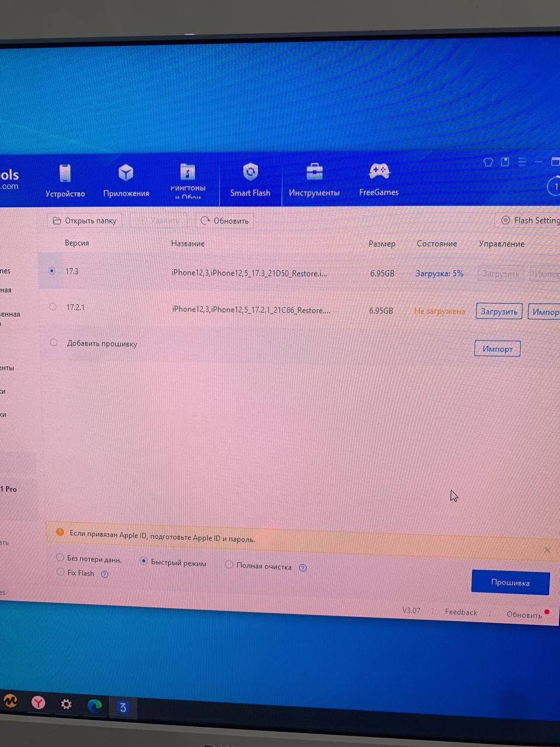Click the Не загружена status text
The height and width of the screenshot is (747, 560).
click(439, 311)
